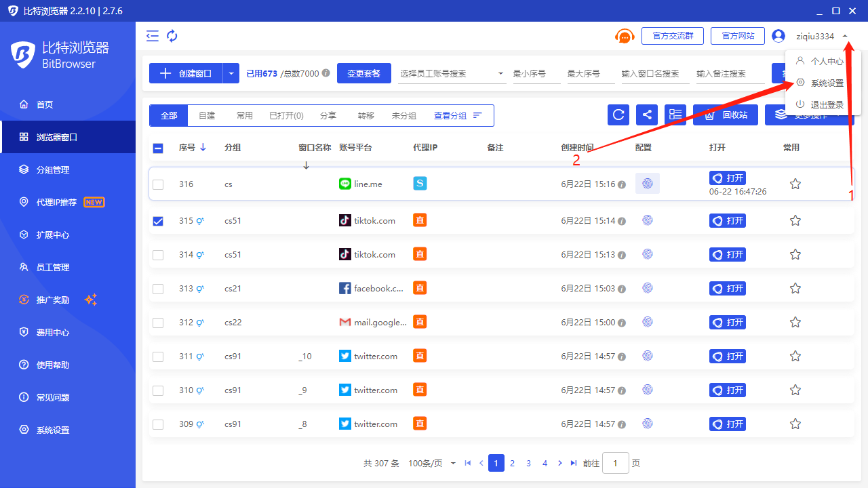Open the 选择员工账号搜索 dropdown

coord(452,73)
